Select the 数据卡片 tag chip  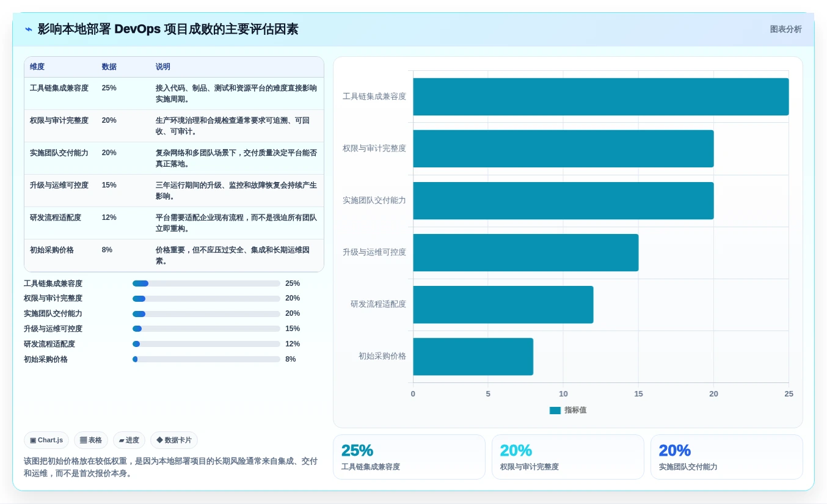(174, 440)
